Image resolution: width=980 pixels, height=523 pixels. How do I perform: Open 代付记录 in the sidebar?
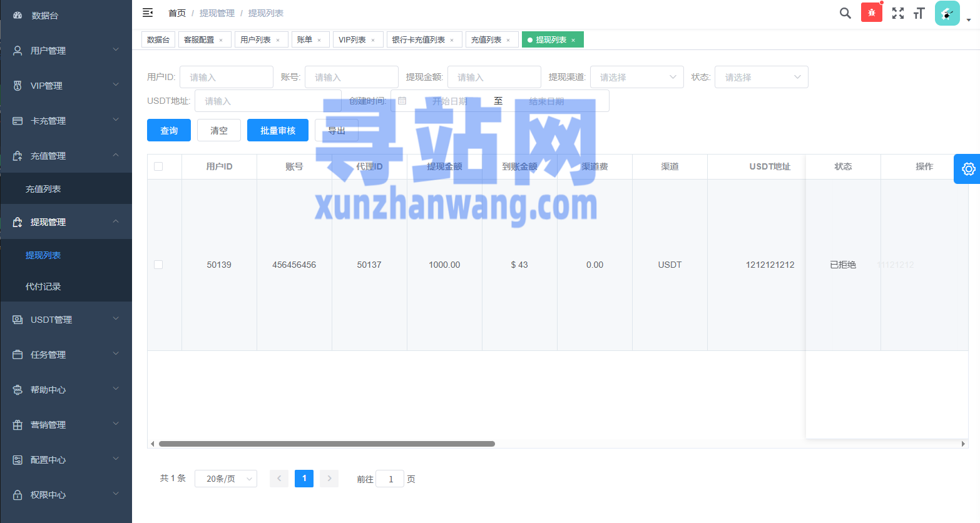point(43,287)
